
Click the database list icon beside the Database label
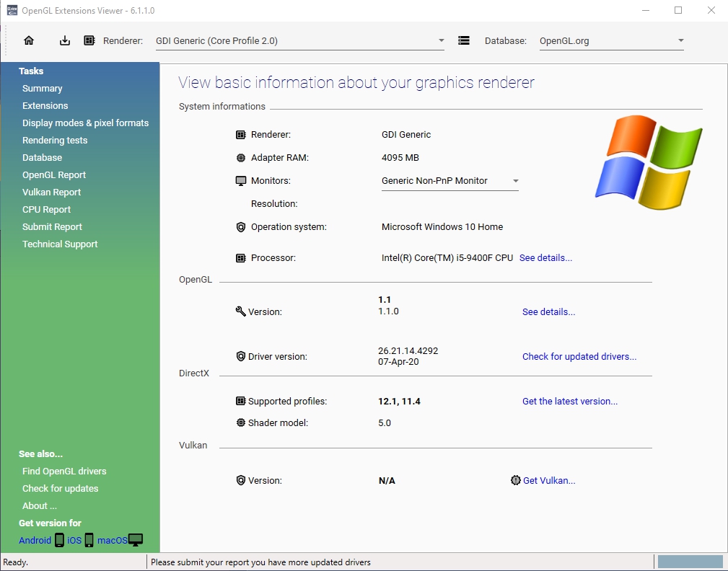pos(463,40)
